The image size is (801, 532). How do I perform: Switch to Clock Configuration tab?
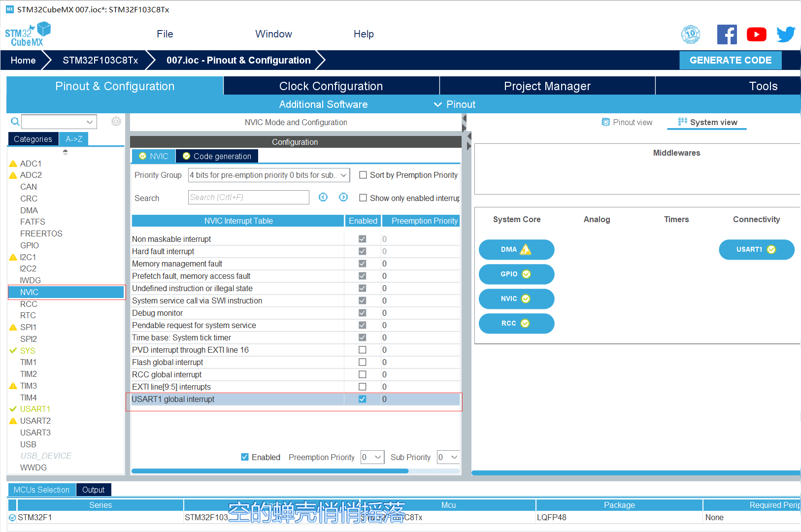click(x=331, y=86)
